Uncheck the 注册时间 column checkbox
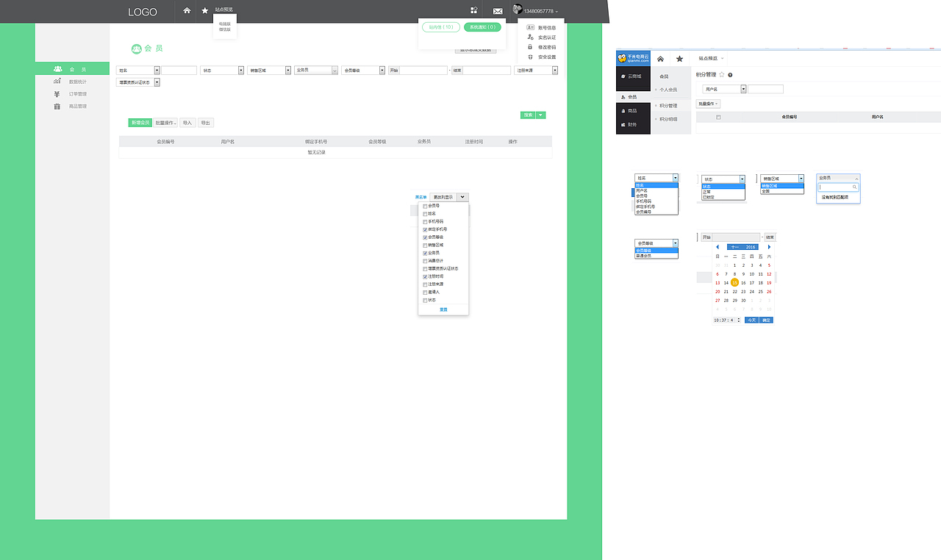The width and height of the screenshot is (941, 560). (x=425, y=276)
